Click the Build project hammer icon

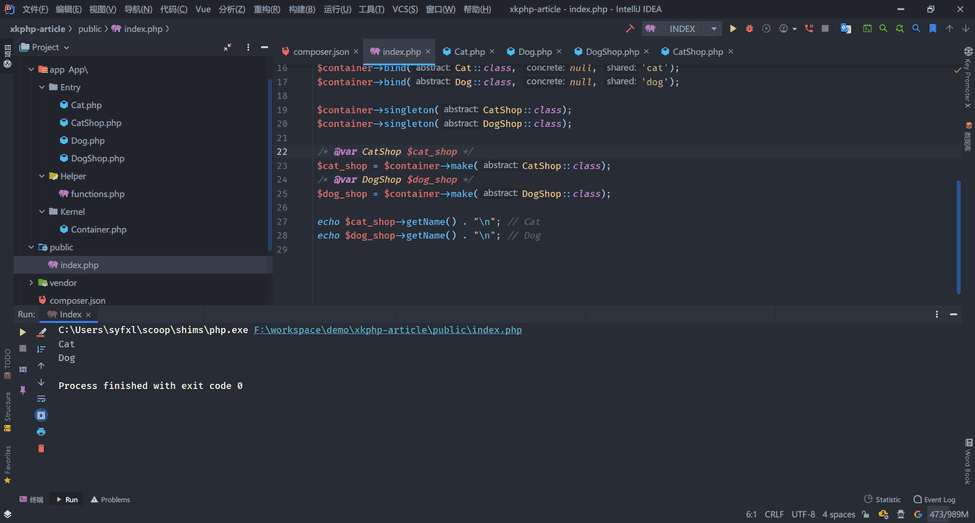click(630, 29)
